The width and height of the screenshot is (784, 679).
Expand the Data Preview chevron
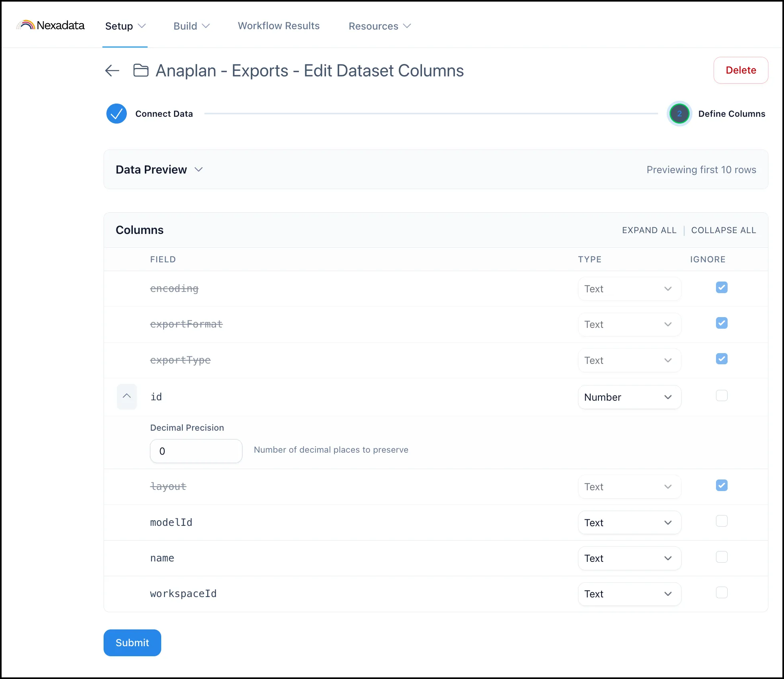coord(199,170)
